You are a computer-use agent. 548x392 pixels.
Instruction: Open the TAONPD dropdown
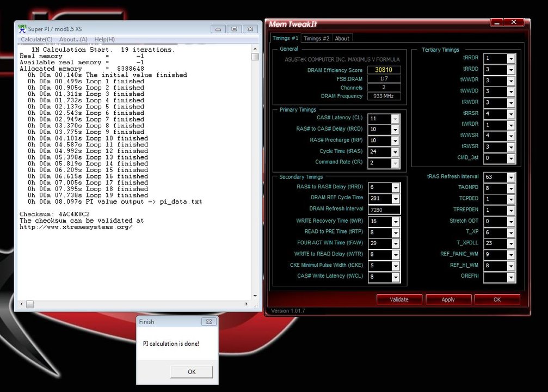pyautogui.click(x=511, y=188)
